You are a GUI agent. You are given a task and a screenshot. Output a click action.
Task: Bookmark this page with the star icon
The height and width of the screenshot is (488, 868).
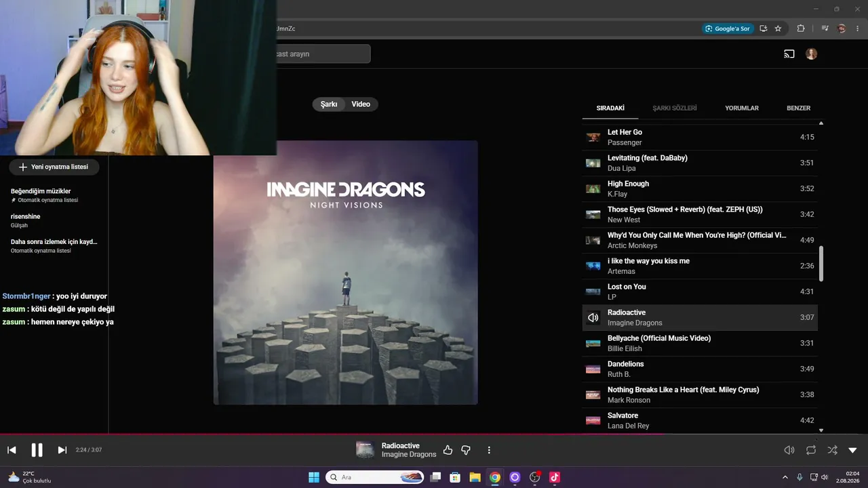coord(778,28)
